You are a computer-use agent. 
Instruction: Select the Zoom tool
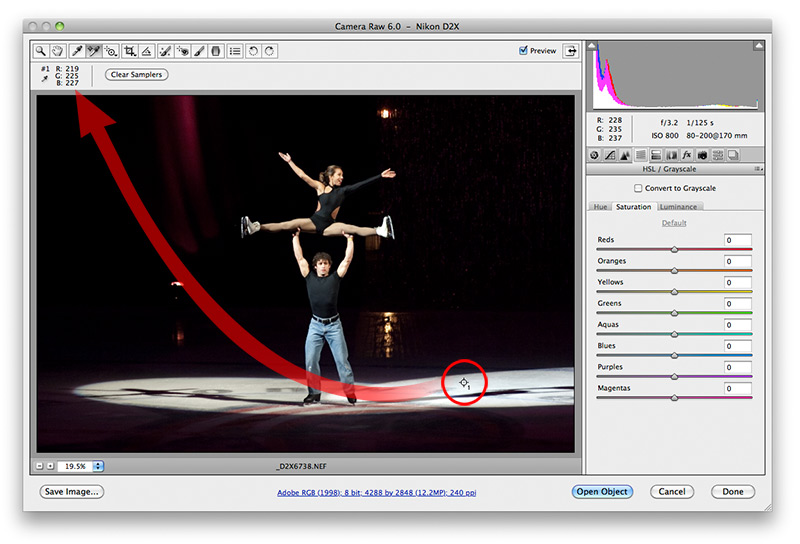tap(41, 51)
